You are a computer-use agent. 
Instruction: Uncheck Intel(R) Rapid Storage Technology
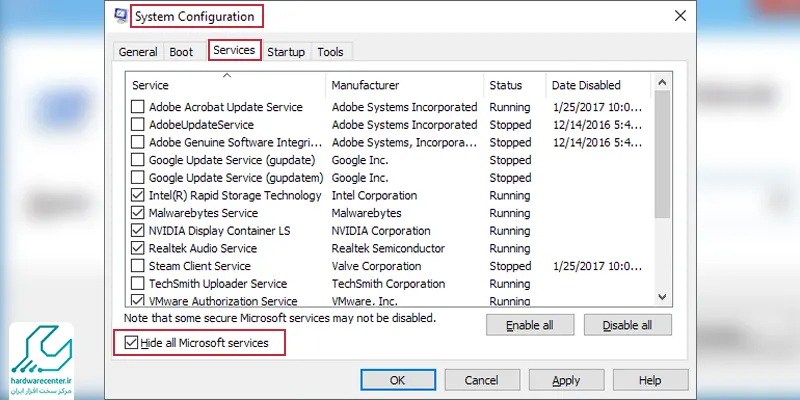138,195
